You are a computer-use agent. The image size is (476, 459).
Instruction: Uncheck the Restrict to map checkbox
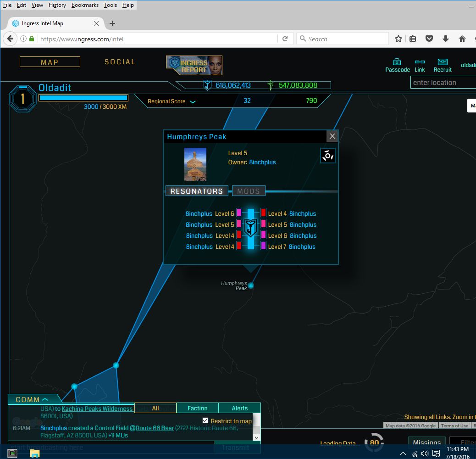(x=205, y=420)
